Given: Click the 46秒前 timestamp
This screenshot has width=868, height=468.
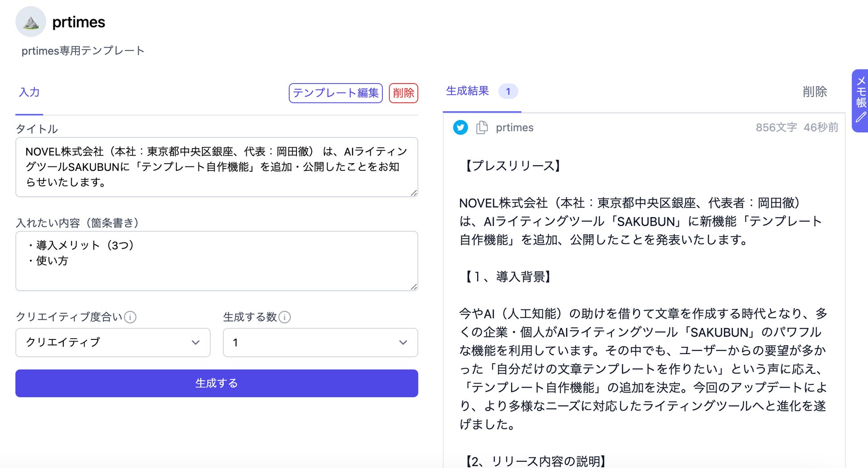Looking at the screenshot, I should pyautogui.click(x=821, y=128).
